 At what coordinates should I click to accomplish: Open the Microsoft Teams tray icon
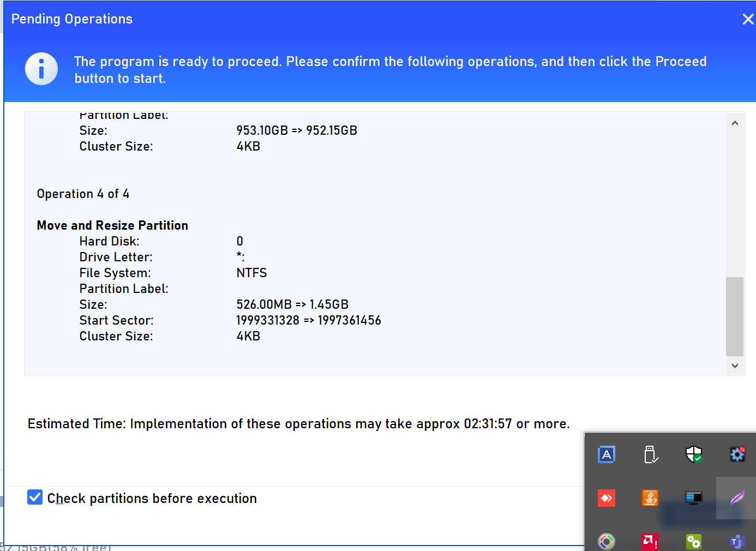tap(737, 542)
